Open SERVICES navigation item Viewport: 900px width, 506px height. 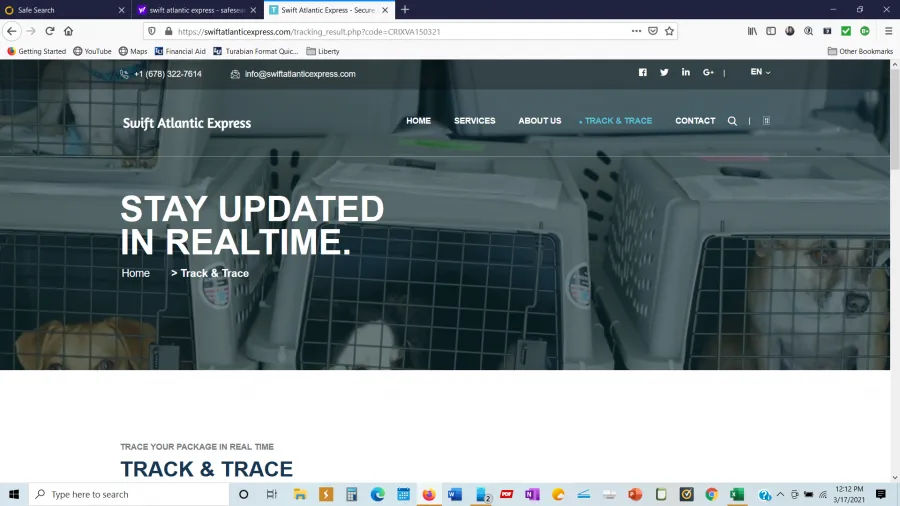pyautogui.click(x=475, y=120)
